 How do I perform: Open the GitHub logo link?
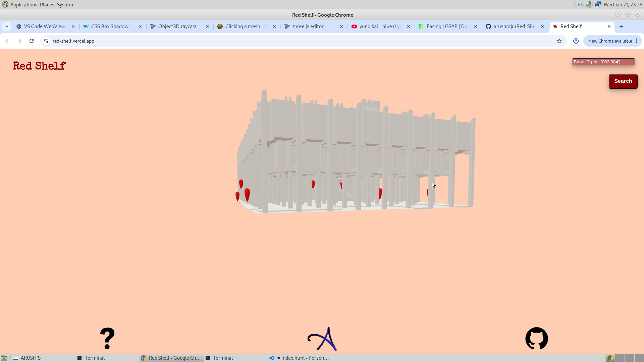pyautogui.click(x=536, y=339)
